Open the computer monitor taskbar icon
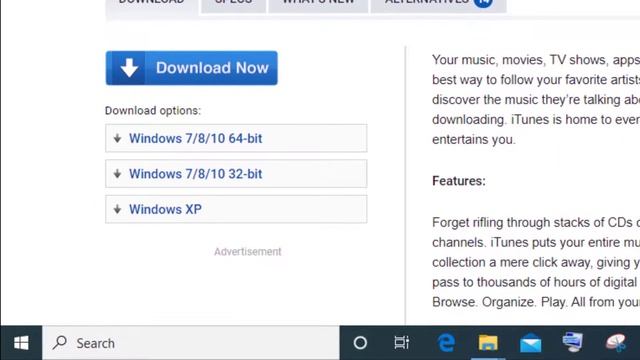The height and width of the screenshot is (360, 640). 573,342
